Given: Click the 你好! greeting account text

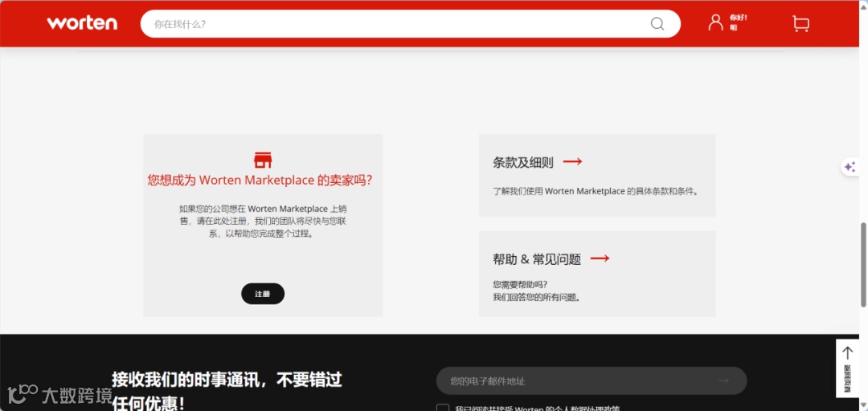Looking at the screenshot, I should point(739,18).
